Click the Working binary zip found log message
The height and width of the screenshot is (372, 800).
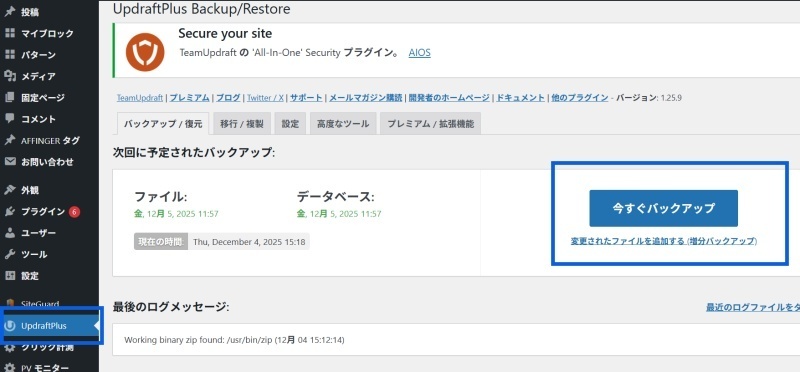(x=234, y=339)
